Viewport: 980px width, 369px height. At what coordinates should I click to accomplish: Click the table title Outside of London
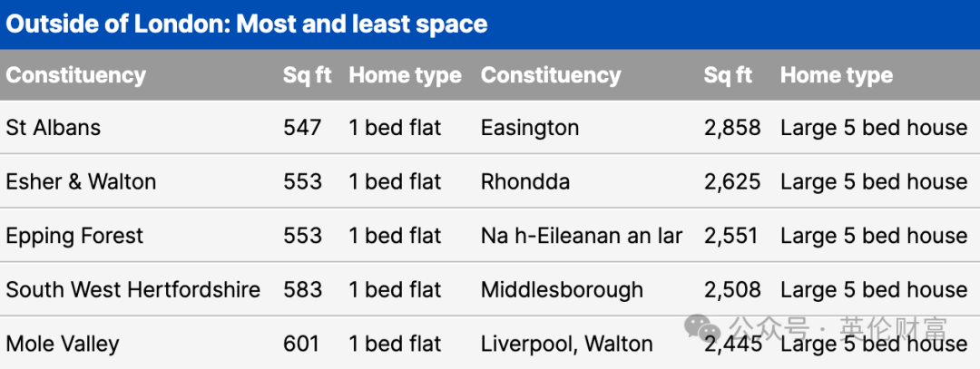(x=247, y=24)
